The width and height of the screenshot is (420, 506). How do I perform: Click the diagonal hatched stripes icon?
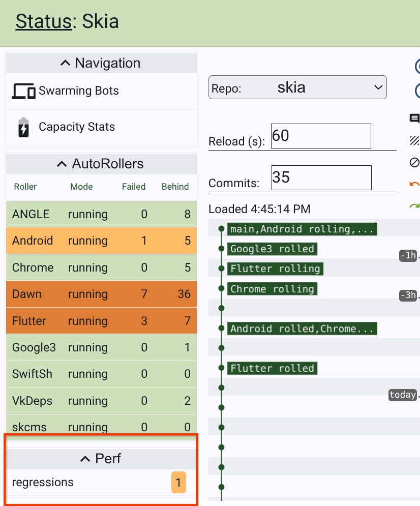(x=414, y=140)
